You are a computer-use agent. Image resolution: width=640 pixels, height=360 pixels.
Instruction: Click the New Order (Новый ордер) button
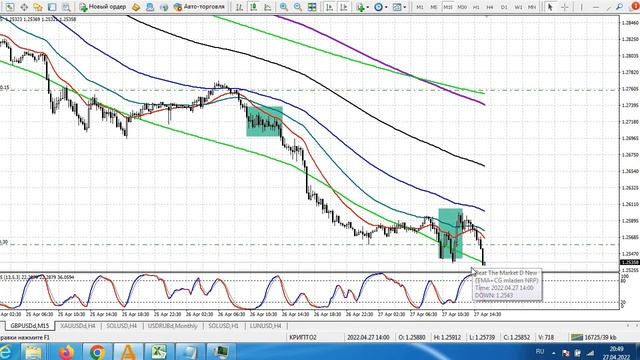tap(103, 7)
